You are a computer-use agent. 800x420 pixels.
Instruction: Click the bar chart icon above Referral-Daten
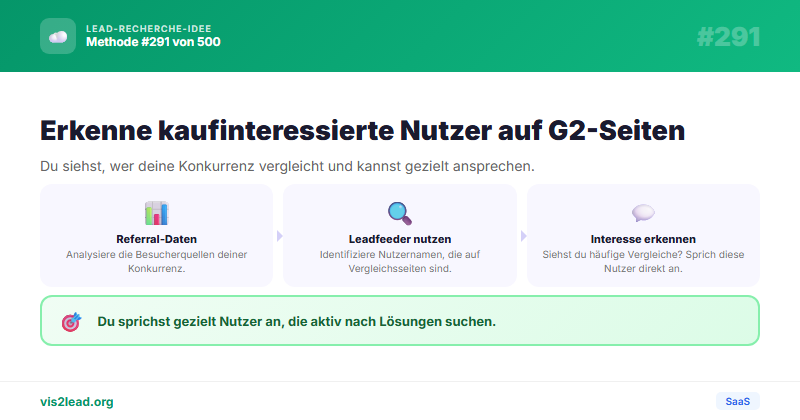[157, 213]
